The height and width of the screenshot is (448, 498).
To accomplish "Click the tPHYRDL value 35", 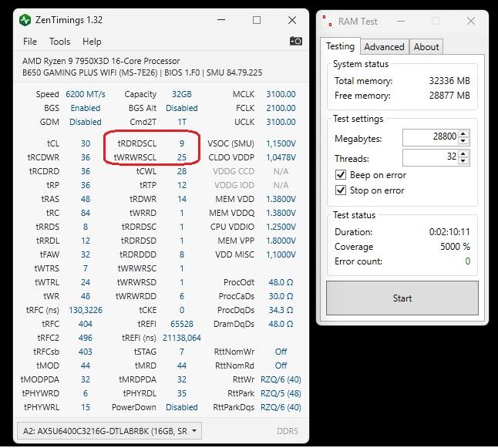I will coord(182,393).
